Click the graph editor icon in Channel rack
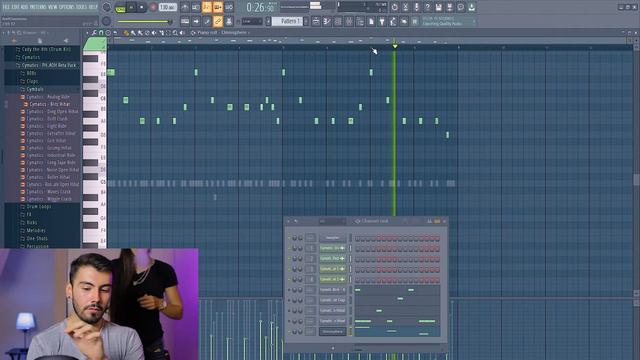Image resolution: width=640 pixels, height=360 pixels. tap(429, 221)
